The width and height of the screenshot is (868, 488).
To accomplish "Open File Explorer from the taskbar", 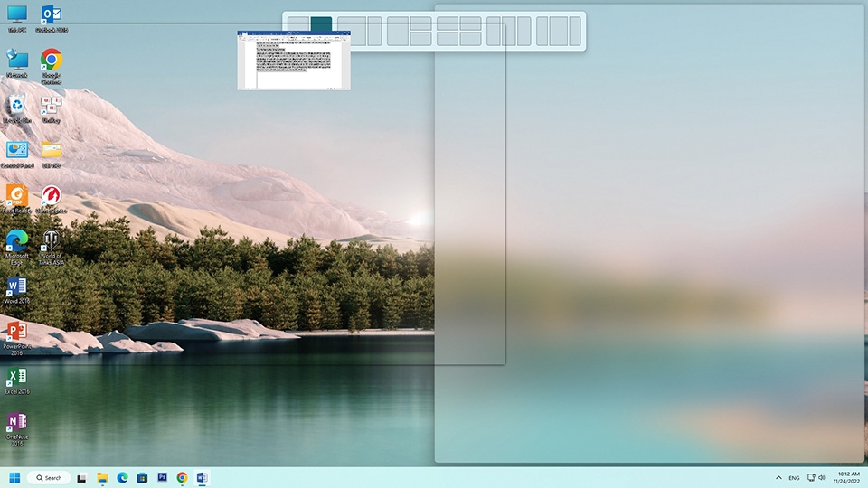I will click(x=102, y=477).
